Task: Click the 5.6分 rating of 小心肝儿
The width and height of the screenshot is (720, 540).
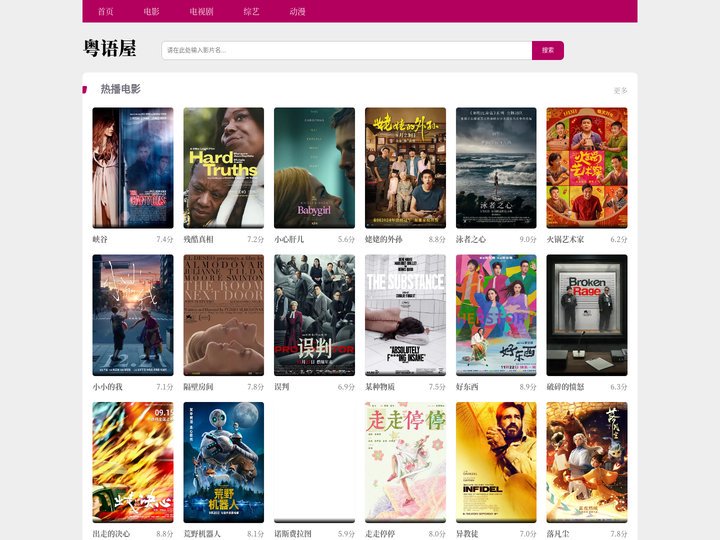Action: click(x=346, y=239)
